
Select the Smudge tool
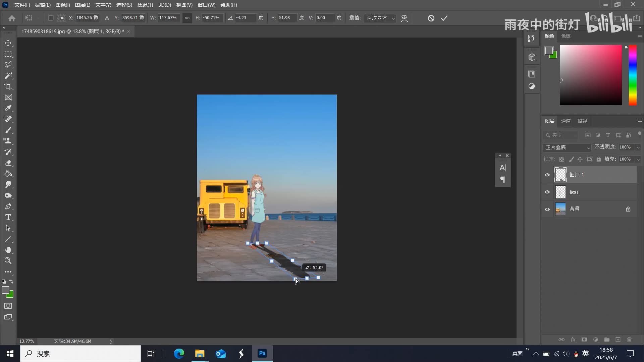tap(8, 185)
